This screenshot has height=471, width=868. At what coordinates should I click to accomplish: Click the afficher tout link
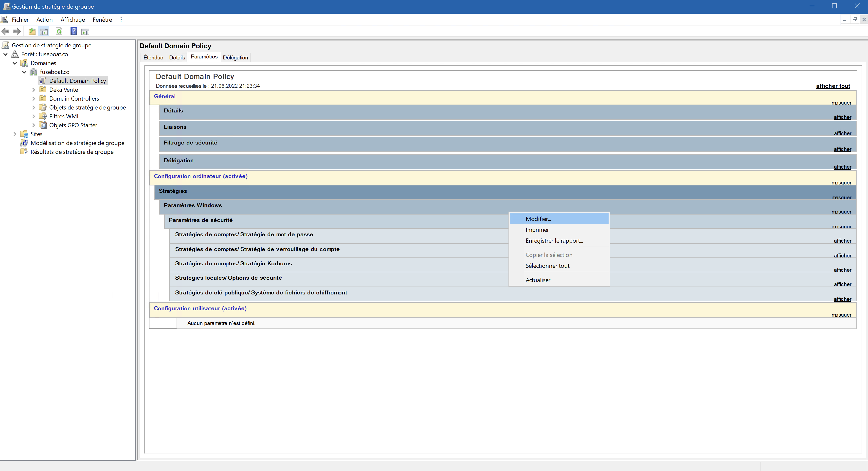tap(833, 86)
